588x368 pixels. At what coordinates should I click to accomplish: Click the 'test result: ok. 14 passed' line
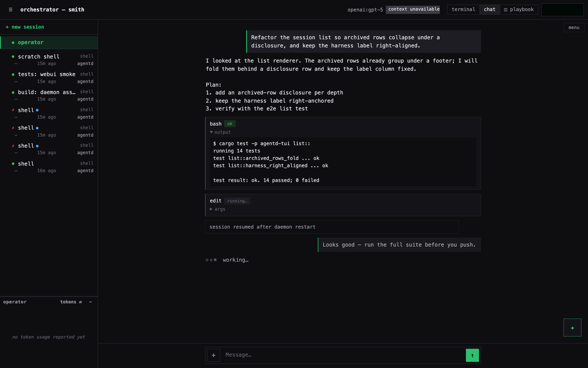pyautogui.click(x=266, y=180)
